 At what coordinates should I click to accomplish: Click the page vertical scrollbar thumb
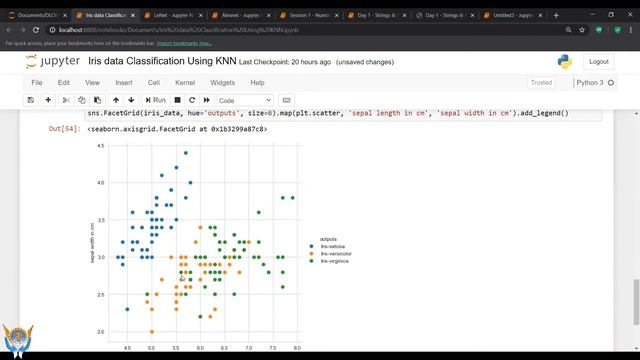(636, 302)
